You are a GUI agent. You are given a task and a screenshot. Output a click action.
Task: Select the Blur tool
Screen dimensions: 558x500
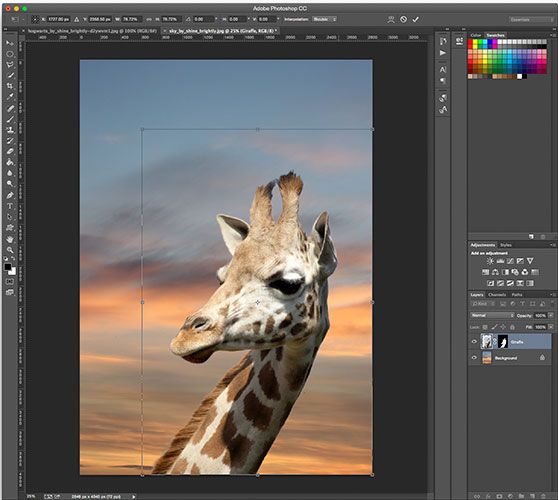tap(10, 173)
